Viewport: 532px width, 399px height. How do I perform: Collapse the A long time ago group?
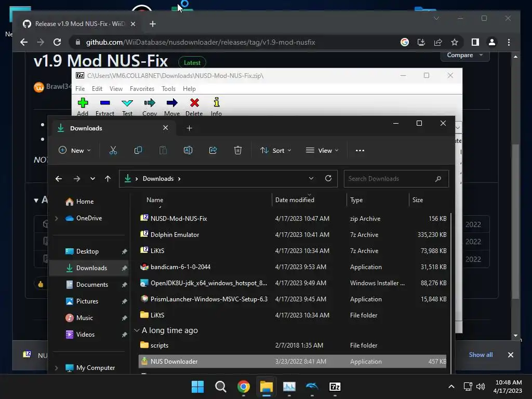click(137, 330)
